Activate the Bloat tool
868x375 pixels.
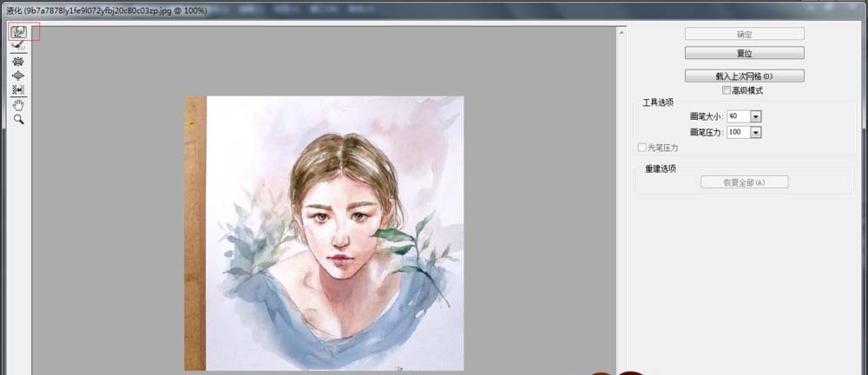pyautogui.click(x=18, y=76)
